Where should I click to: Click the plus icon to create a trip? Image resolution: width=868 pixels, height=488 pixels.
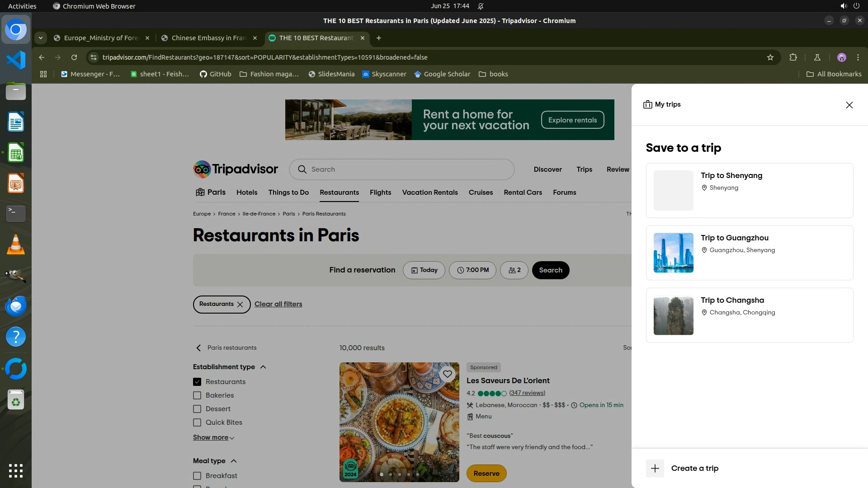pyautogui.click(x=655, y=468)
